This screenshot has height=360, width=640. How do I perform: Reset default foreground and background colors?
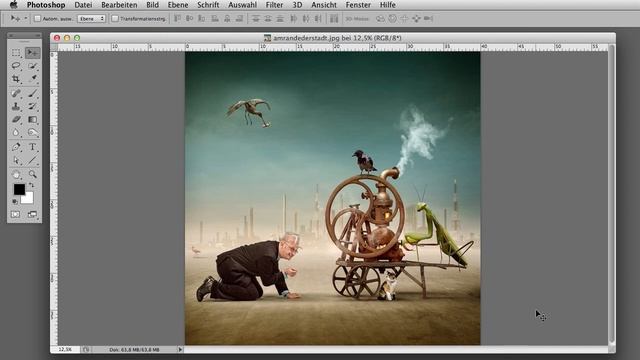tap(15, 201)
